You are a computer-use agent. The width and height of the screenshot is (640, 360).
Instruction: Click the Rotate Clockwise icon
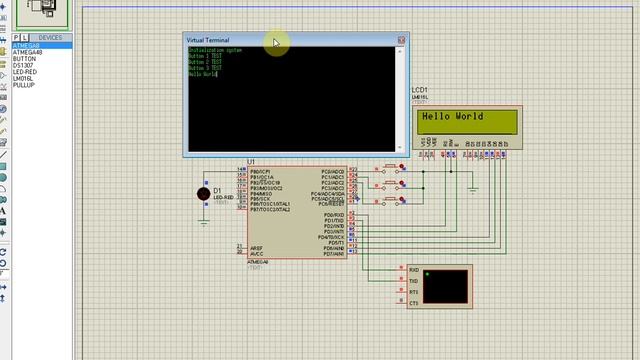[x=2, y=252]
